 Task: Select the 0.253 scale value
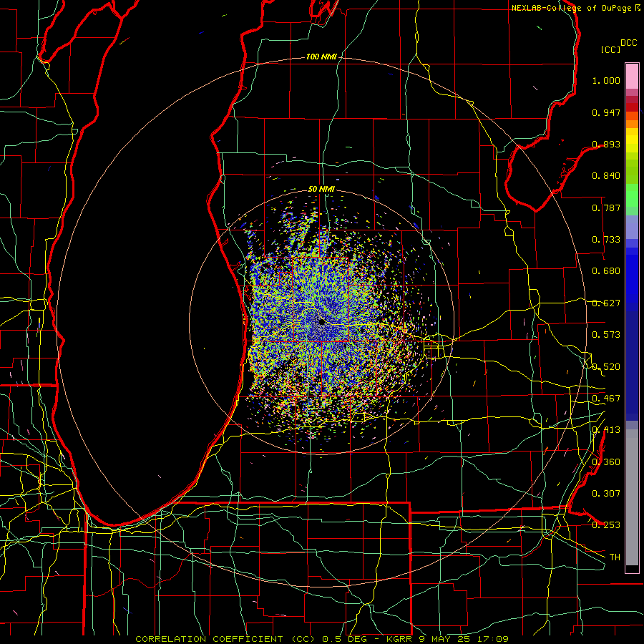click(x=606, y=525)
